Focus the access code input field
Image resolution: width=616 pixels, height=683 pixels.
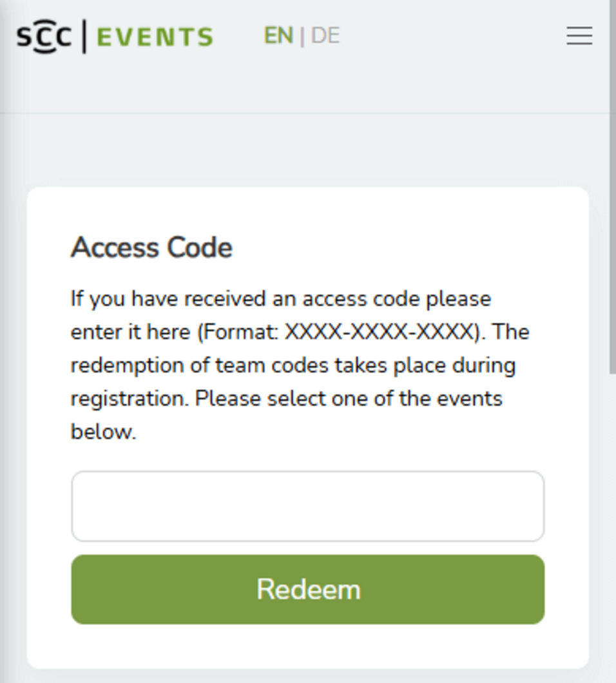(307, 506)
